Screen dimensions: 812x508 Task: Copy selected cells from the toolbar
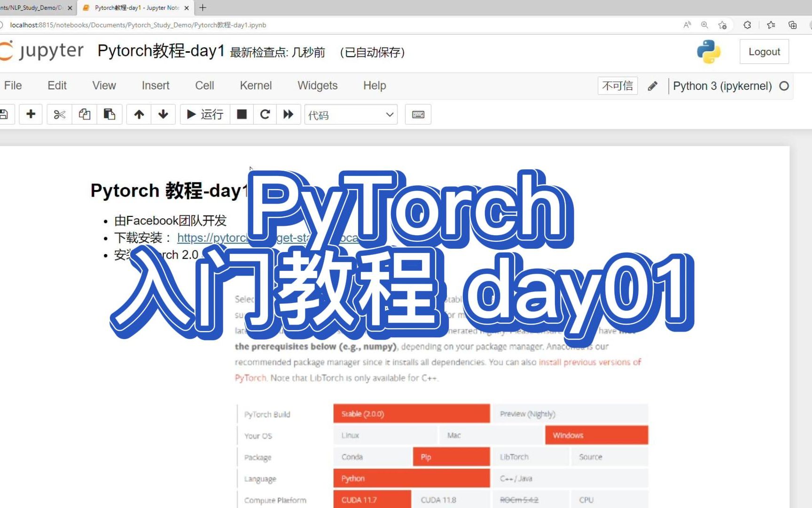pyautogui.click(x=85, y=114)
